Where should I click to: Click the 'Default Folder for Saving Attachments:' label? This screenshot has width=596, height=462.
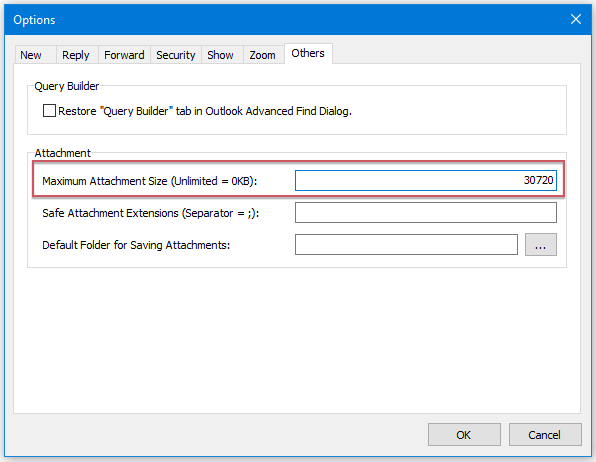click(x=136, y=245)
